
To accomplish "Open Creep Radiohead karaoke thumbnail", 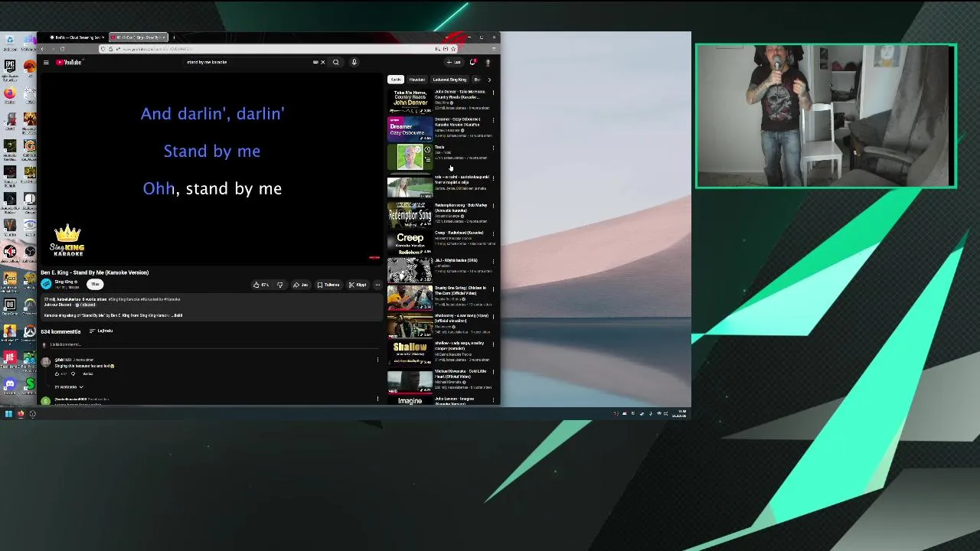I will [410, 243].
